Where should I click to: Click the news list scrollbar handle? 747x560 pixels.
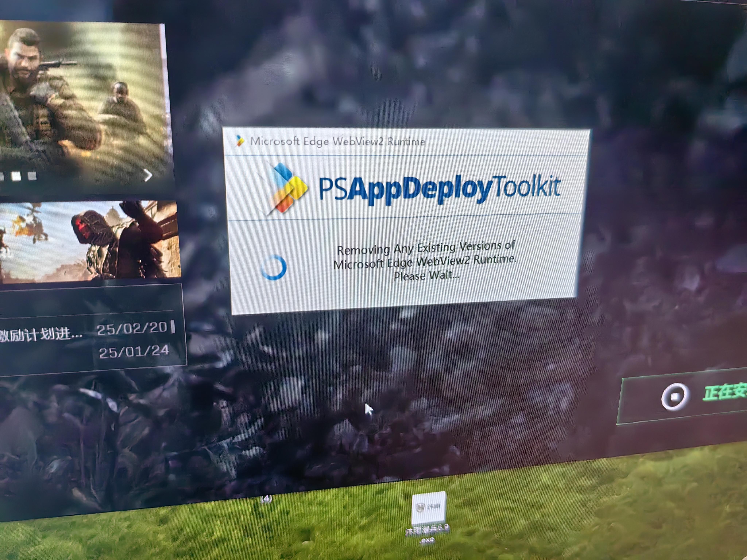pyautogui.click(x=173, y=327)
